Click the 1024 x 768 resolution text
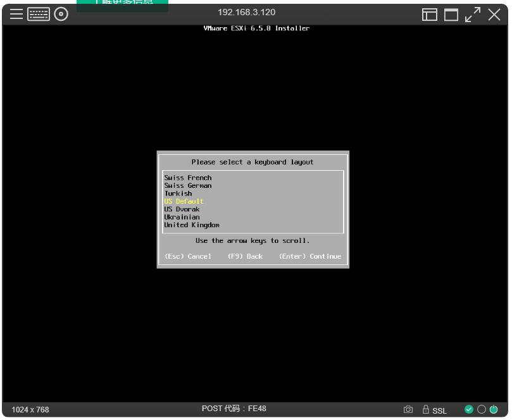 tap(30, 410)
